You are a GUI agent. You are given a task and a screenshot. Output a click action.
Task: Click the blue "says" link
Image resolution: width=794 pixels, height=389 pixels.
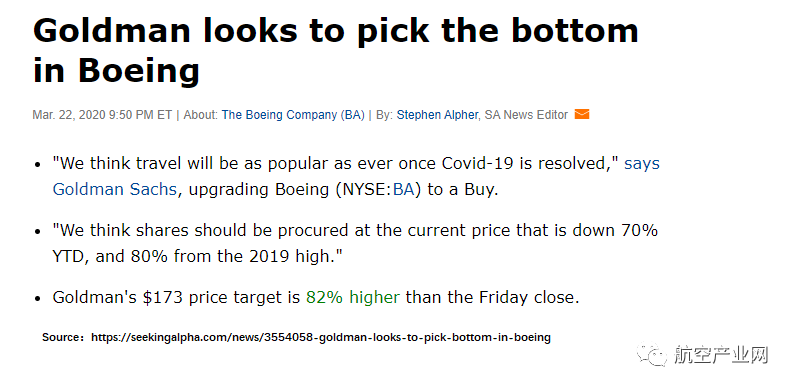[x=642, y=164]
